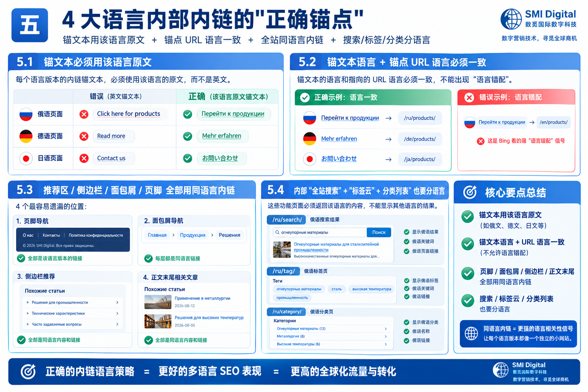
Task: Click the German flag beside 德语页面
Action: [26, 136]
